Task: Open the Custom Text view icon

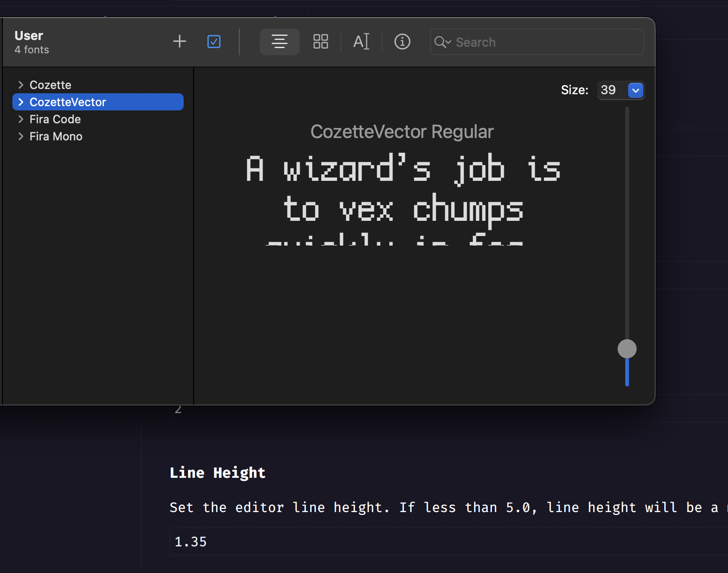Action: point(361,41)
